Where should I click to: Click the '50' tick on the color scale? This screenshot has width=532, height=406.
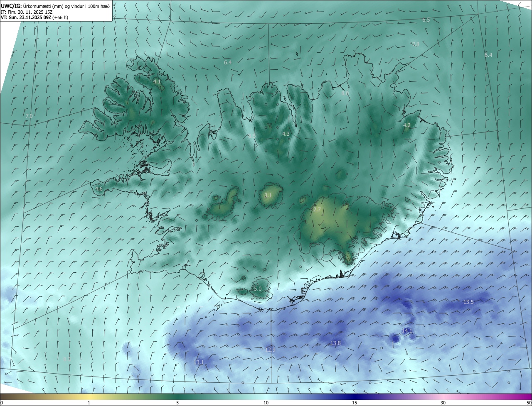click(529, 403)
